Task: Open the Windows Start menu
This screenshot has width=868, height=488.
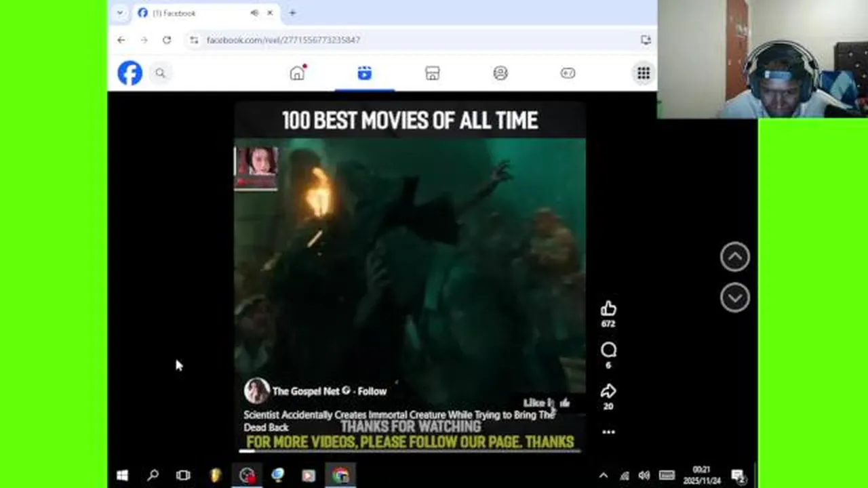Action: (x=122, y=475)
